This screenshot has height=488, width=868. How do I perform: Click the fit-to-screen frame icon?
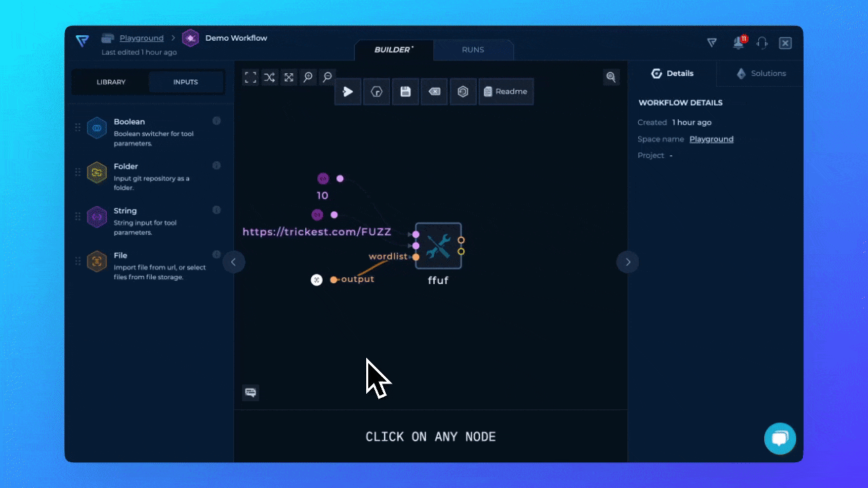pyautogui.click(x=250, y=77)
